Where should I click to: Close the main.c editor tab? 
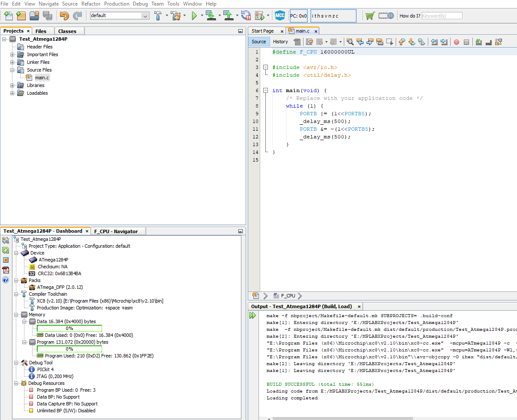(316, 31)
